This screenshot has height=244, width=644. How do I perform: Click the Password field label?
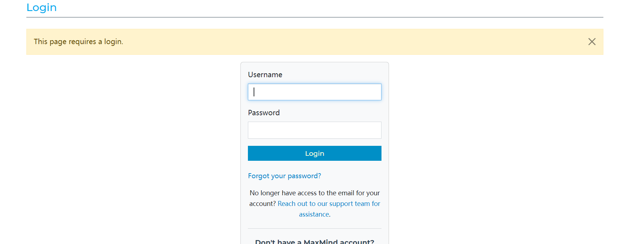(264, 113)
